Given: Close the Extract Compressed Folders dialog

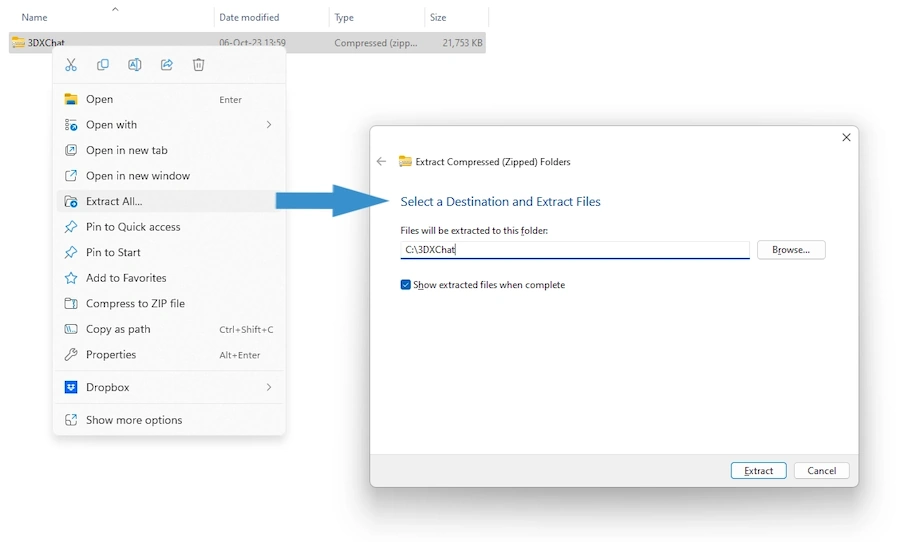Looking at the screenshot, I should pyautogui.click(x=846, y=137).
